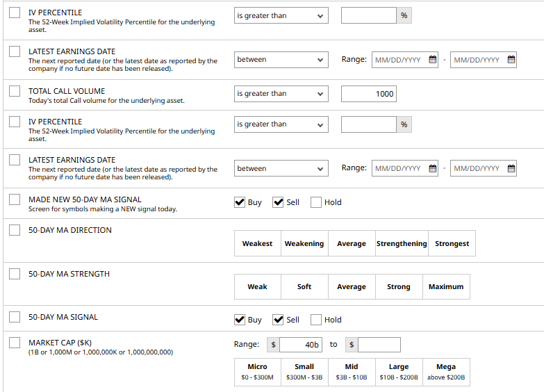
Task: Select Weak for 50-Day MA Strength
Action: 258,286
